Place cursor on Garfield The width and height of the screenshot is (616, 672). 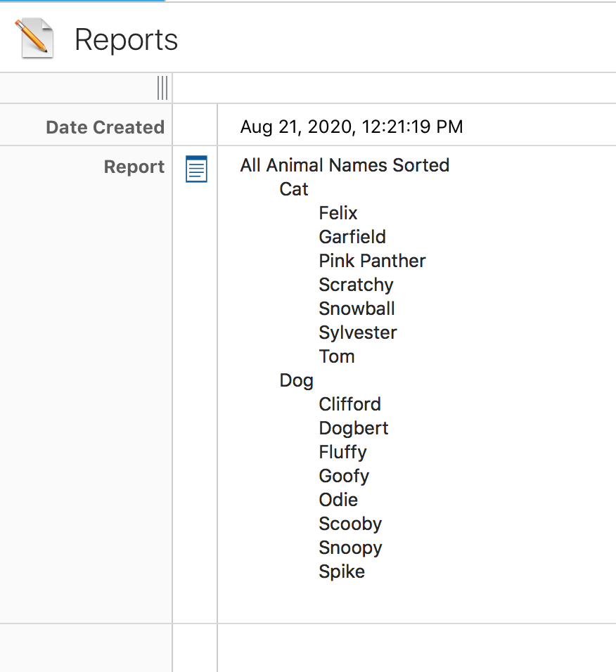click(352, 237)
